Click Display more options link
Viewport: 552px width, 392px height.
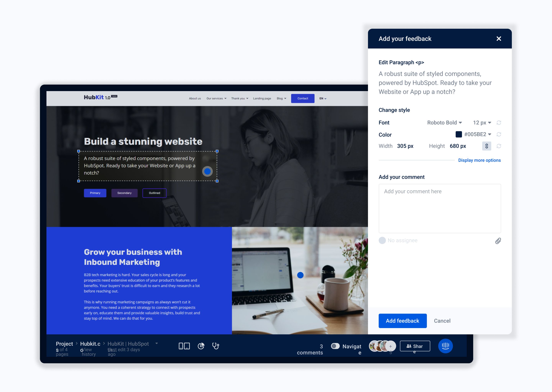479,160
